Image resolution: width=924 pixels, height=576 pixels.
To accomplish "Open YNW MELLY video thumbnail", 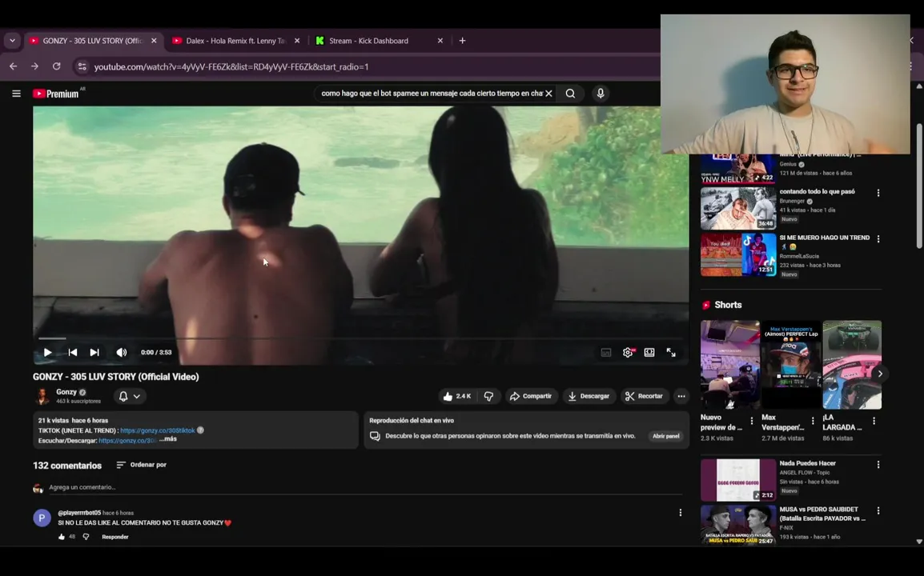I will (737, 169).
